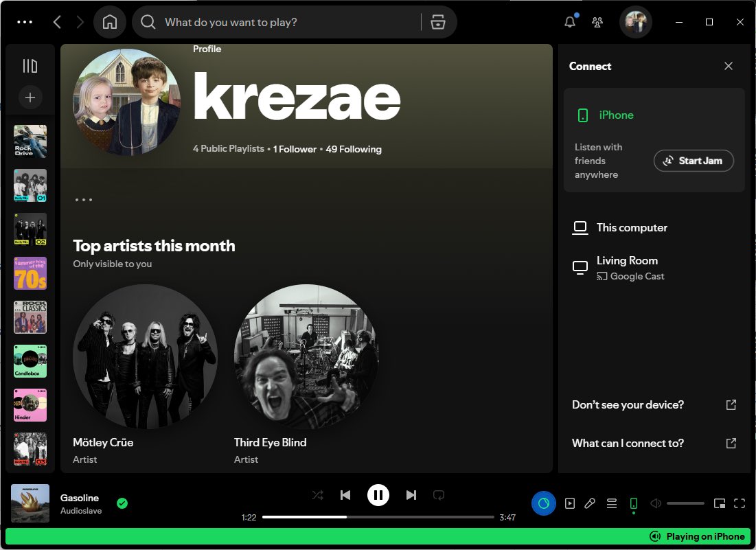This screenshot has width=756, height=550.
Task: Click Gasoline album cover in player
Action: coord(30,503)
